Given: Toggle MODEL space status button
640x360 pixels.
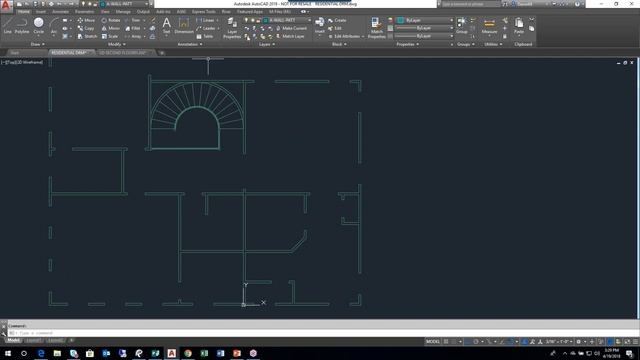Looking at the screenshot, I should click(433, 342).
